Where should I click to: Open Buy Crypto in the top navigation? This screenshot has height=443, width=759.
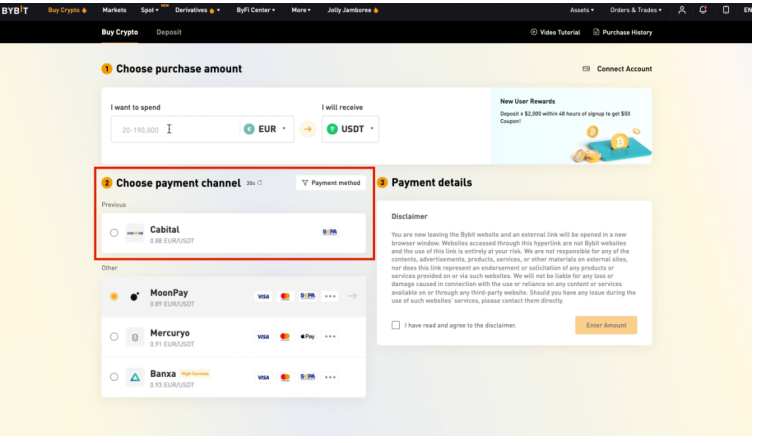click(x=67, y=10)
